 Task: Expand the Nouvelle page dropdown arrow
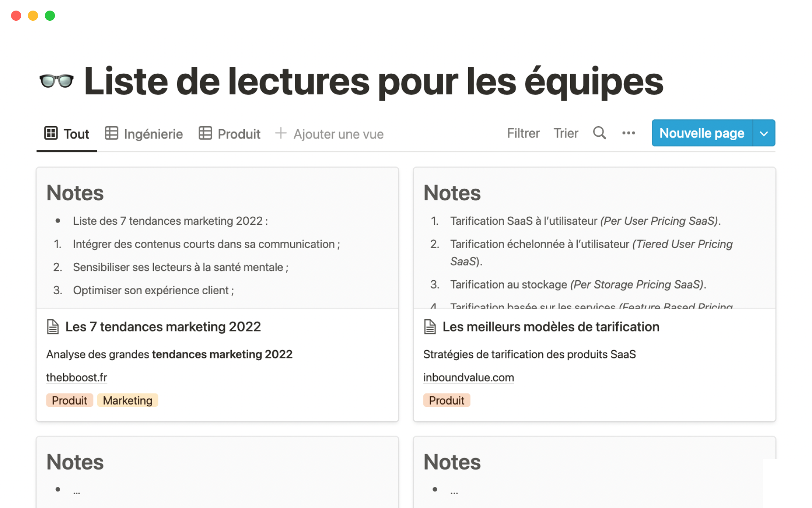click(x=764, y=133)
